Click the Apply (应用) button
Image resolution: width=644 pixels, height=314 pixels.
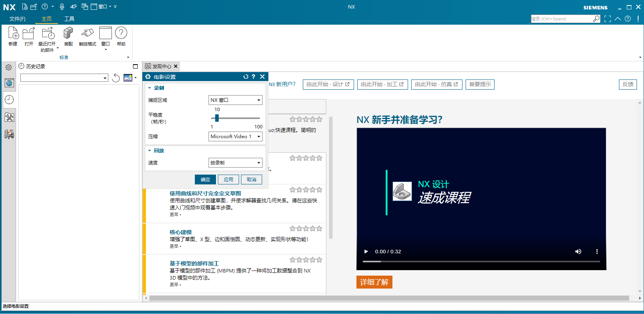[x=228, y=179]
